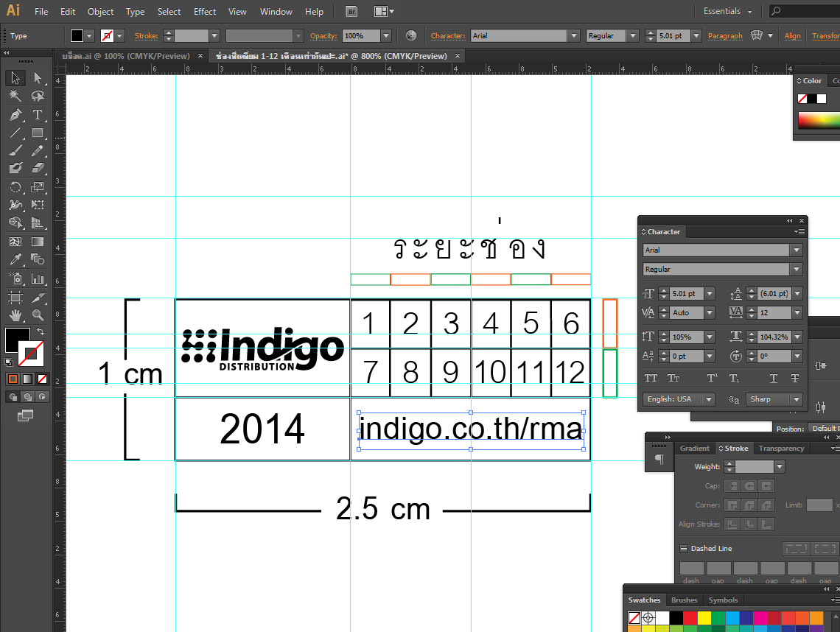This screenshot has width=840, height=632.
Task: Open the Paragraph panel link
Action: pos(725,36)
